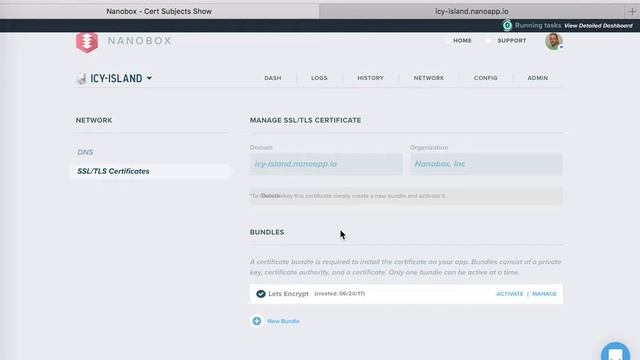Click the BUNDLES heading
Image resolution: width=640 pixels, height=360 pixels.
point(267,232)
